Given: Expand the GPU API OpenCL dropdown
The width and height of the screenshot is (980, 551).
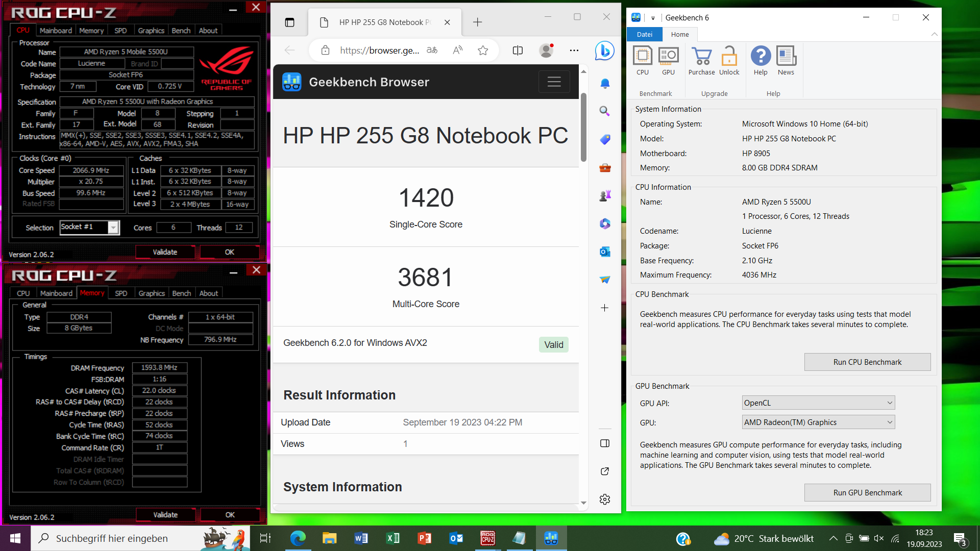Looking at the screenshot, I should [818, 403].
